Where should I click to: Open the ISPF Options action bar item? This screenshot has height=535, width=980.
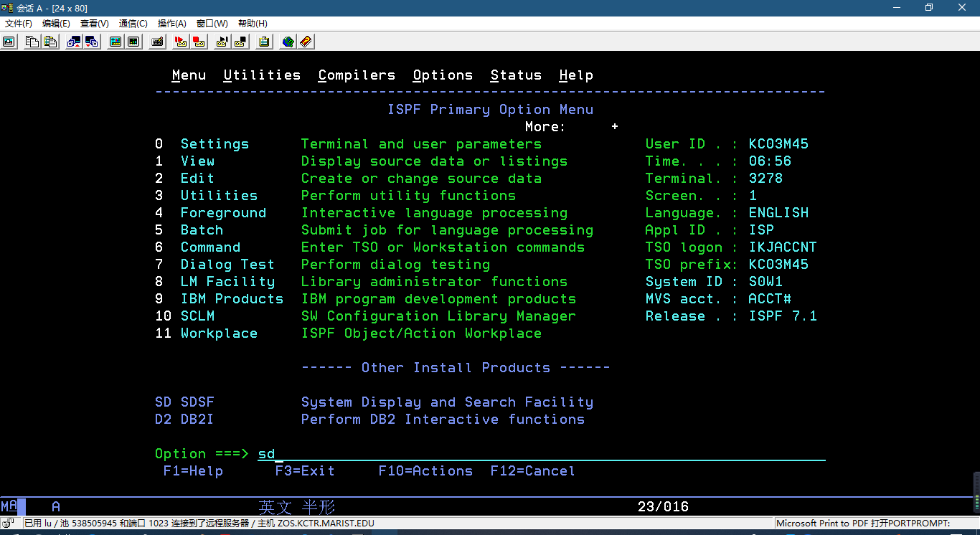pos(443,75)
